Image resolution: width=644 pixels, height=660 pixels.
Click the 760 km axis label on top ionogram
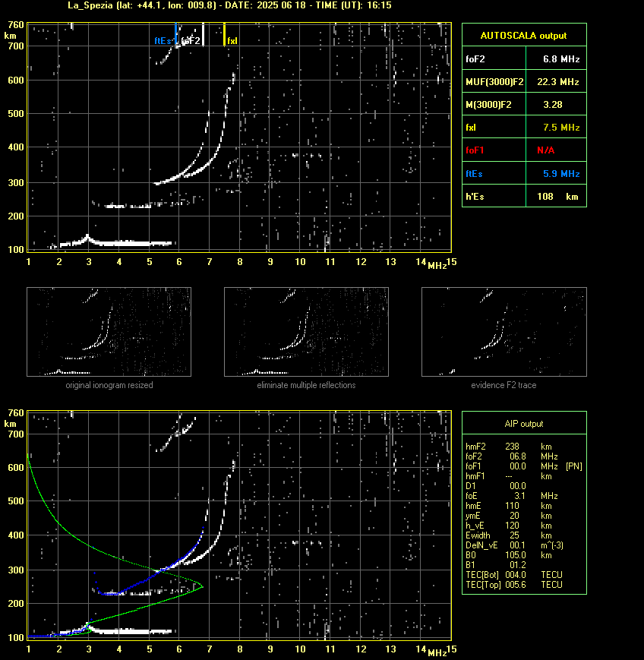(16, 25)
